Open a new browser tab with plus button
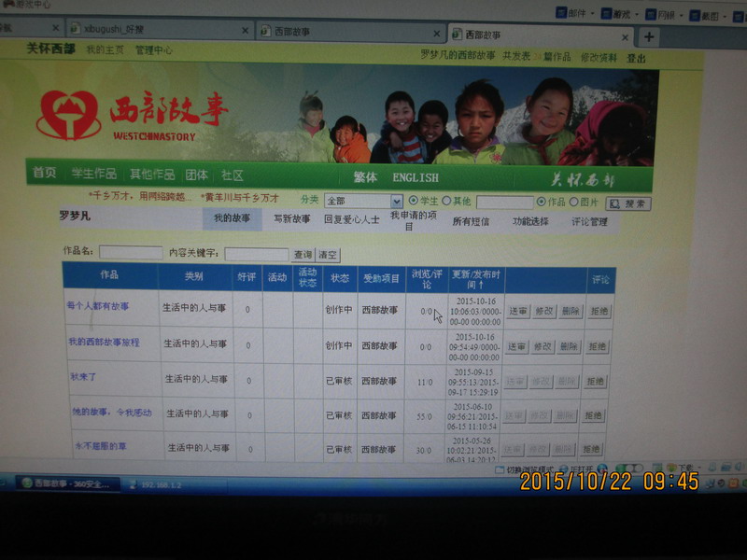 coord(648,36)
